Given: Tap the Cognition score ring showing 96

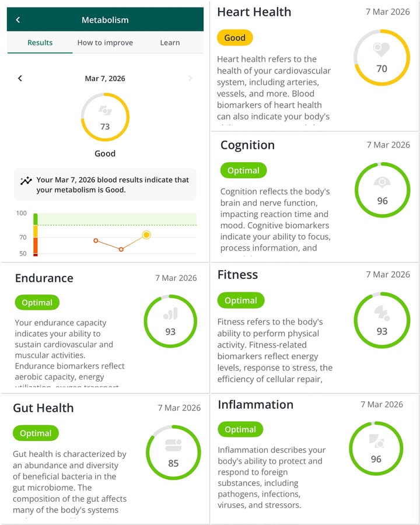Looking at the screenshot, I should 382,190.
